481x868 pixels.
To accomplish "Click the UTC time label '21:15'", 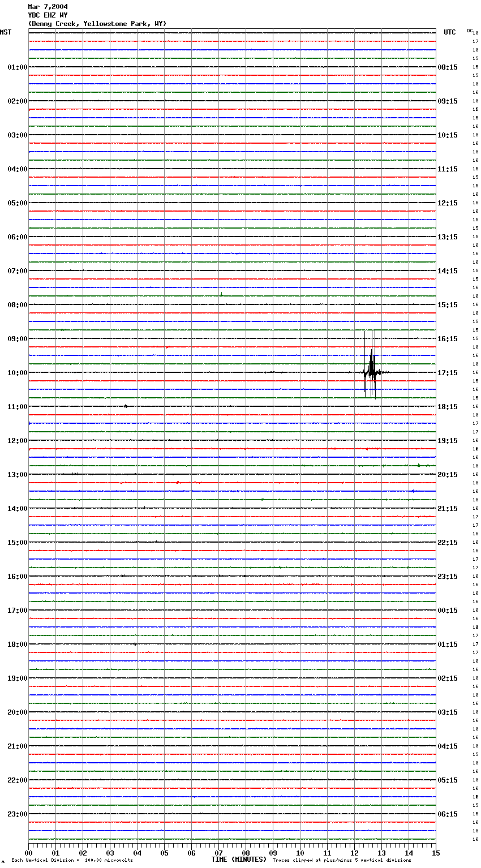I will 448,509.
